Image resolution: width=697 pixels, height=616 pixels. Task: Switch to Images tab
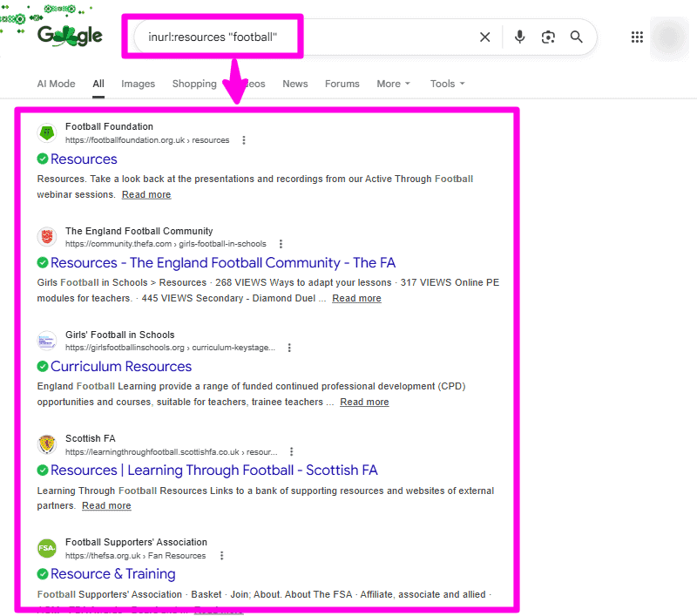click(138, 84)
